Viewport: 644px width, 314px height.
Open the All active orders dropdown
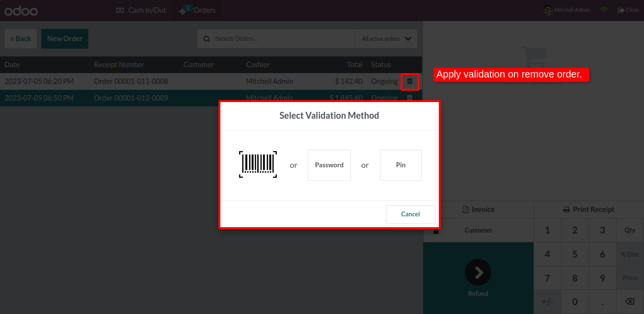pyautogui.click(x=386, y=39)
